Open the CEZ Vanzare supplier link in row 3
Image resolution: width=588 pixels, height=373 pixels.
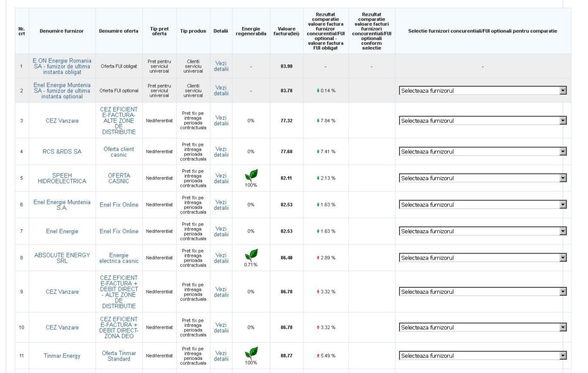click(62, 121)
